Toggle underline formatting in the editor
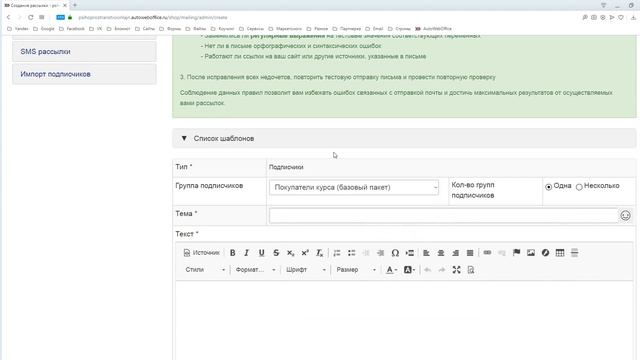Image resolution: width=640 pixels, height=360 pixels. tap(261, 253)
